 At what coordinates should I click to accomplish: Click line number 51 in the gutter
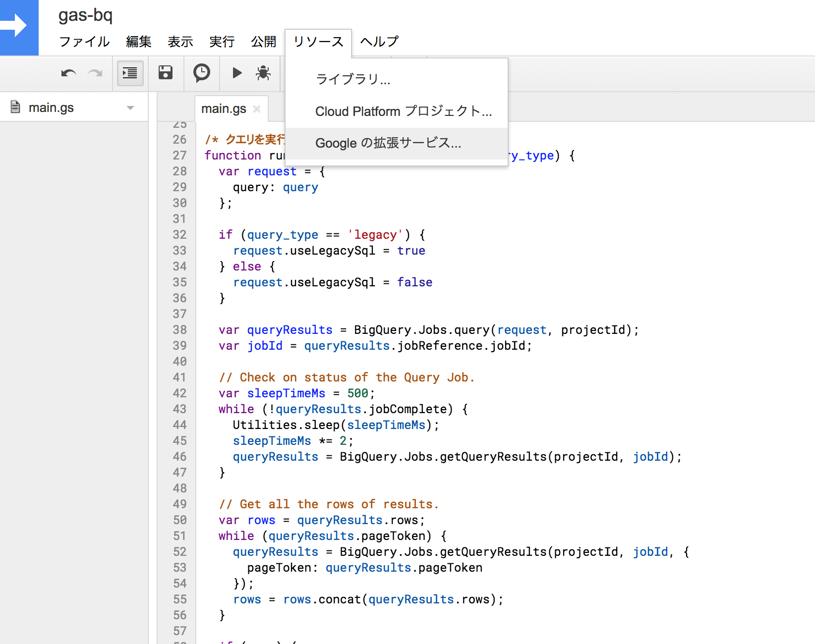coord(179,536)
